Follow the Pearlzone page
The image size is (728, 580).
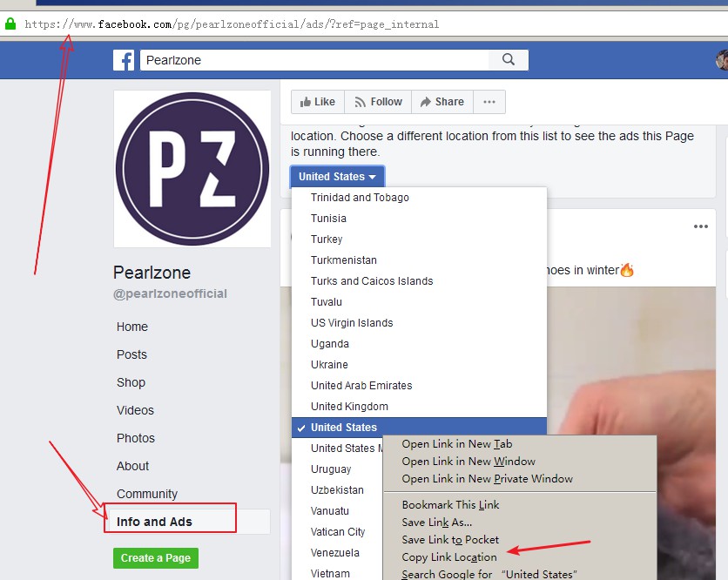378,102
